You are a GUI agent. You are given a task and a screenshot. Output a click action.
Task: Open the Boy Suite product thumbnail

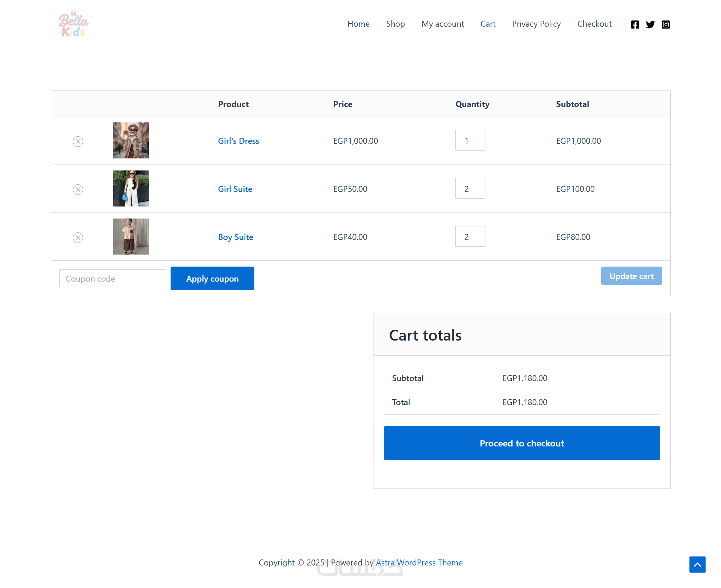coord(131,236)
